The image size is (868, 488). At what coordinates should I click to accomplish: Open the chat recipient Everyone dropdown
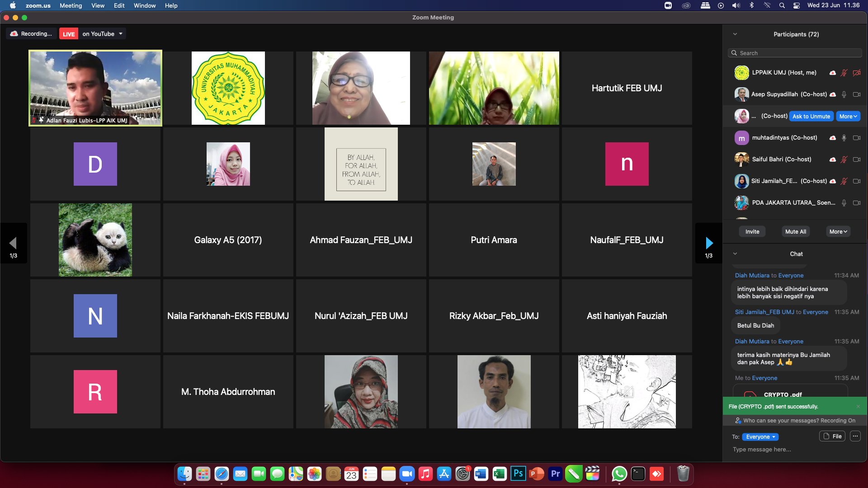pyautogui.click(x=760, y=437)
